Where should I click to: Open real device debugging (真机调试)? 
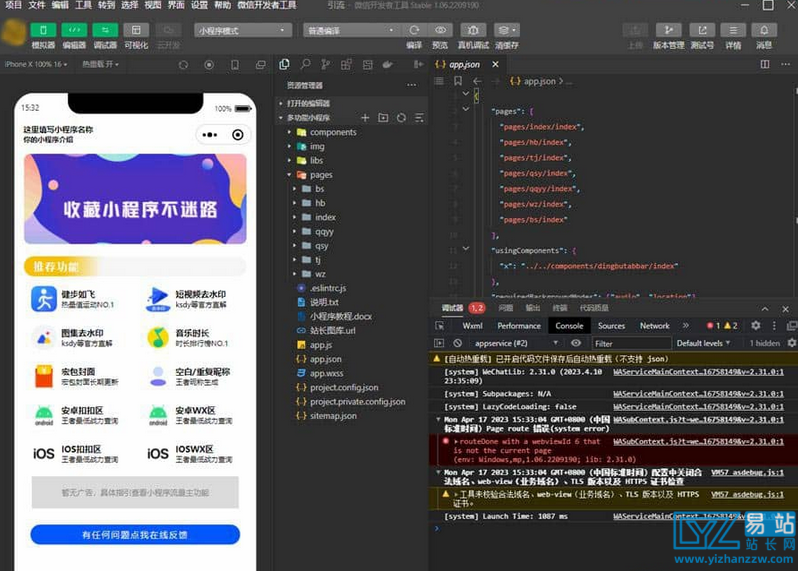(x=473, y=30)
